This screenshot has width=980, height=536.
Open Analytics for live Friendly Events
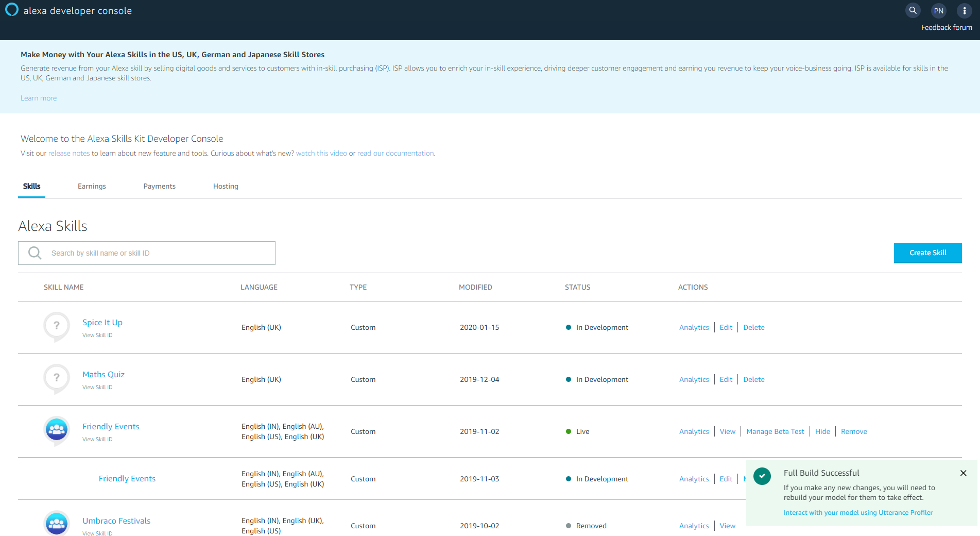[694, 431]
